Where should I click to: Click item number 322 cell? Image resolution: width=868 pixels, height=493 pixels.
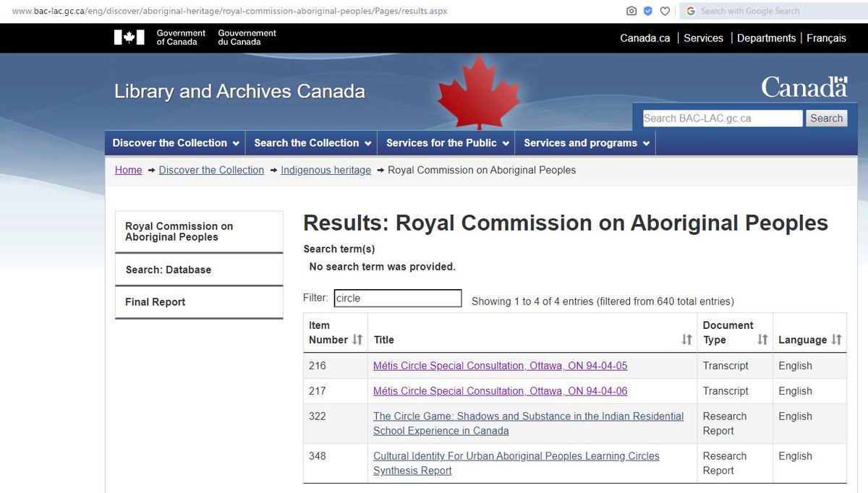336,424
